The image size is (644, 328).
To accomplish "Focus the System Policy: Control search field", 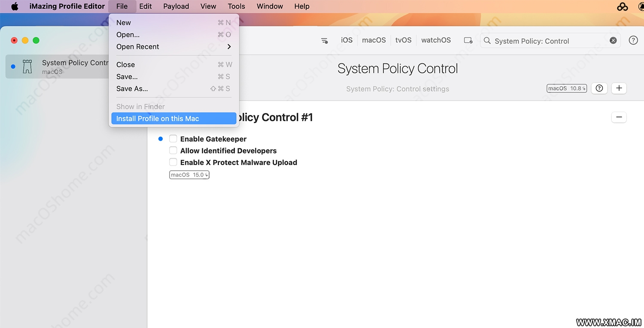I will click(550, 41).
